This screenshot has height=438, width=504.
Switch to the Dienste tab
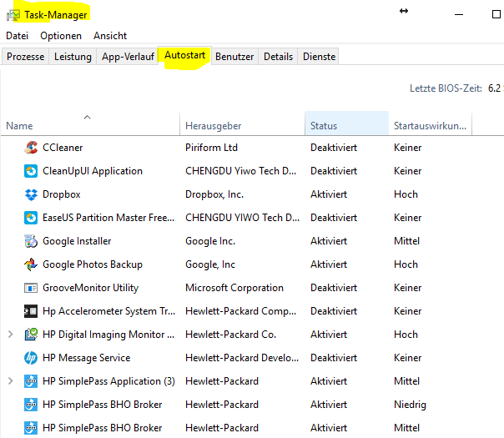coord(319,57)
